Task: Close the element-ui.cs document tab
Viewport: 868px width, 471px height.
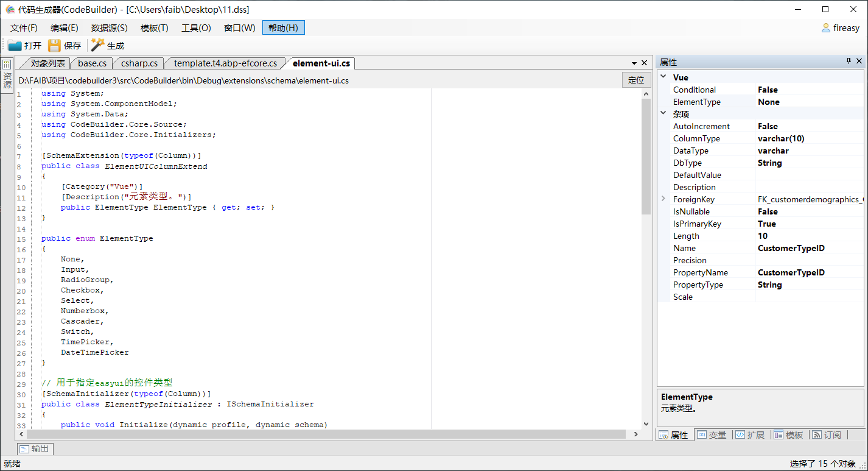Action: click(x=644, y=63)
